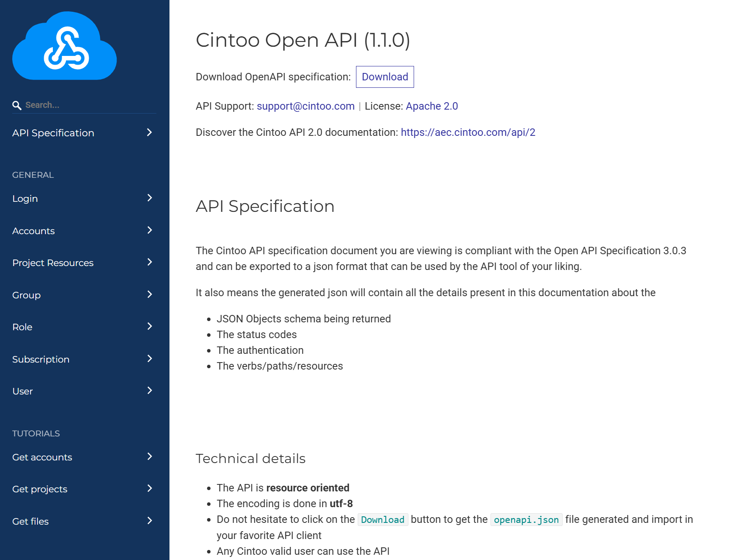Click 'The verbs/paths/resources' bullet

pyautogui.click(x=280, y=366)
